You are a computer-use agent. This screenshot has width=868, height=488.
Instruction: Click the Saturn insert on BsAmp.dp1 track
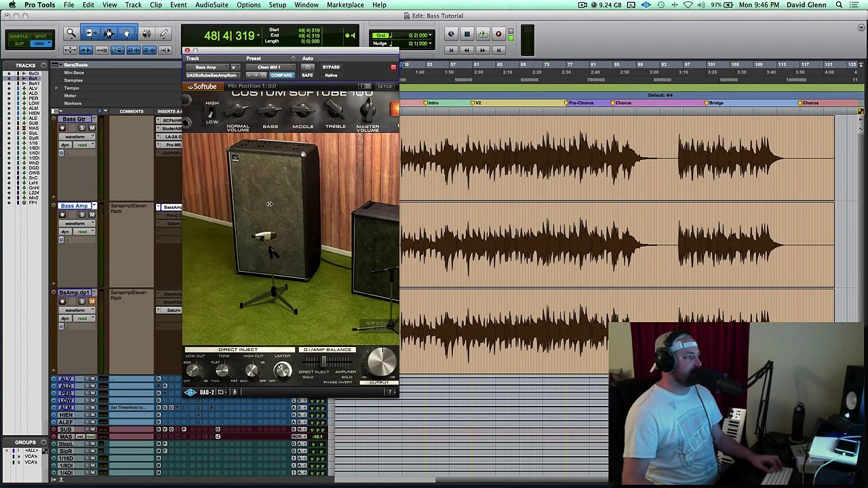[x=170, y=310]
